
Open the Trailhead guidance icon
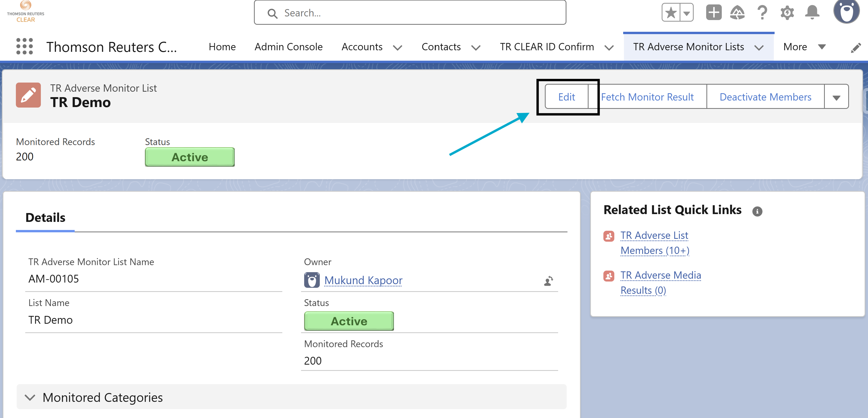[737, 13]
